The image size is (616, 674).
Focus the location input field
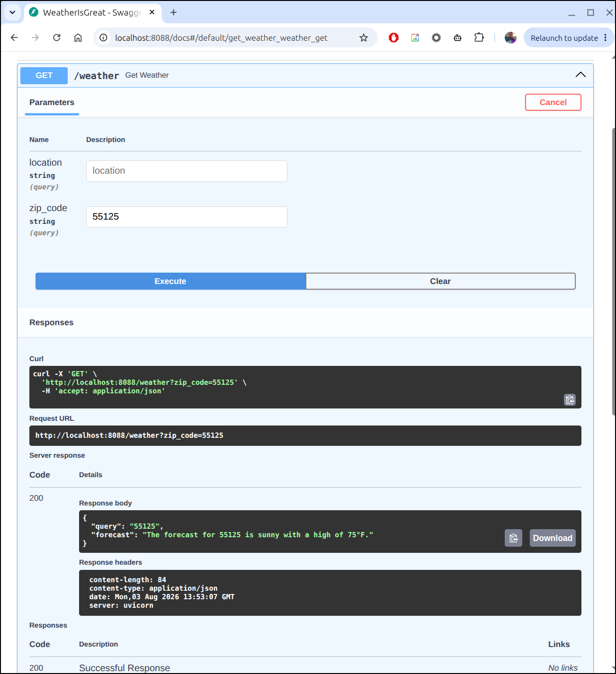tap(187, 171)
